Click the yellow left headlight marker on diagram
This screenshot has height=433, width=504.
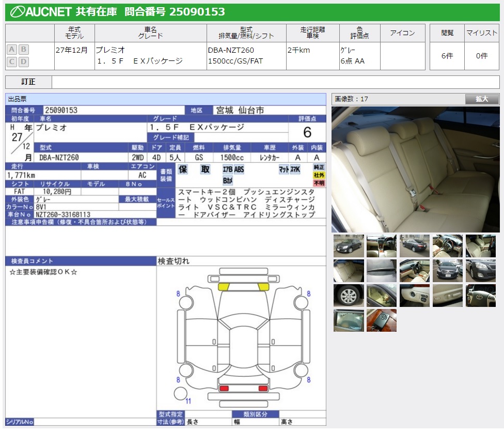pyautogui.click(x=224, y=286)
